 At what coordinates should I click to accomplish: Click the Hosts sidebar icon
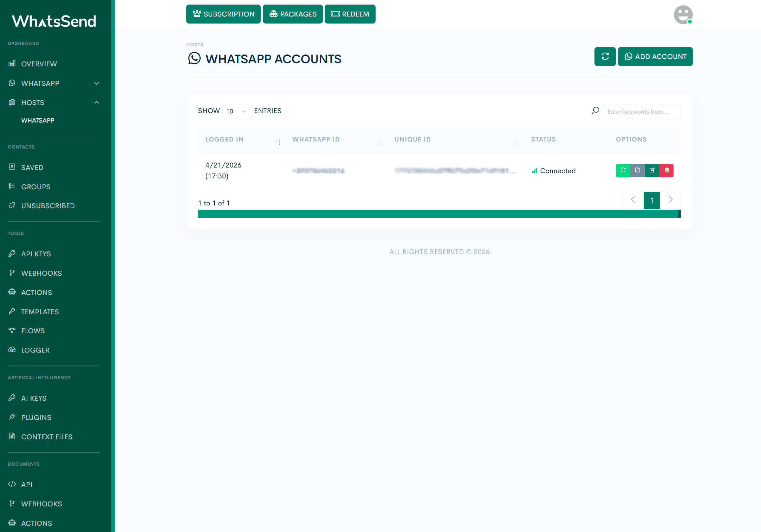[12, 102]
